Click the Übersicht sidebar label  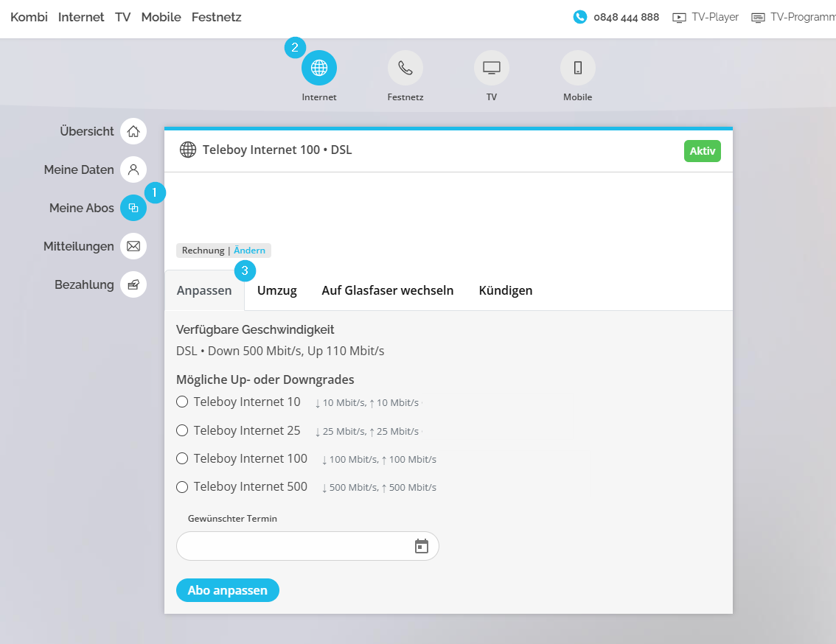coord(87,131)
